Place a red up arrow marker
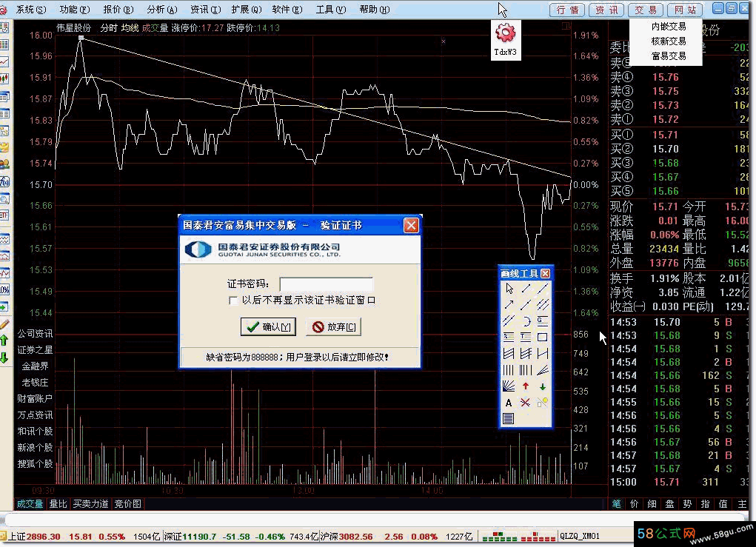The image size is (756, 547). (526, 386)
